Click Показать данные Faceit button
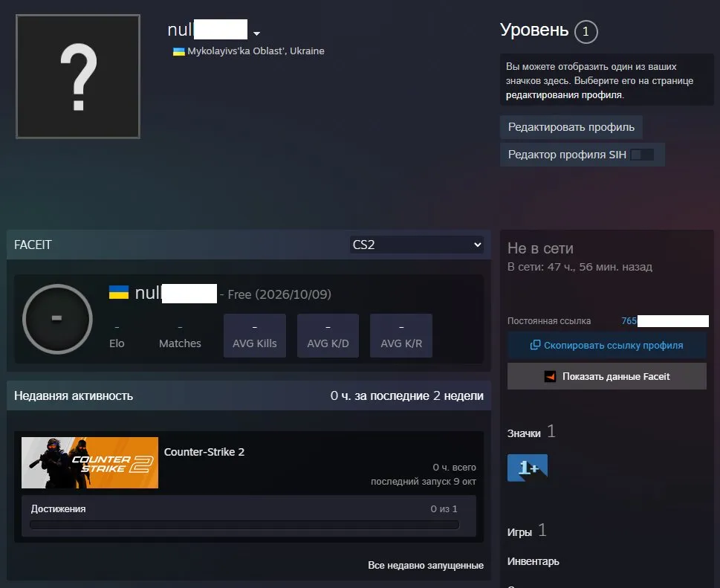This screenshot has height=588, width=720. [606, 377]
